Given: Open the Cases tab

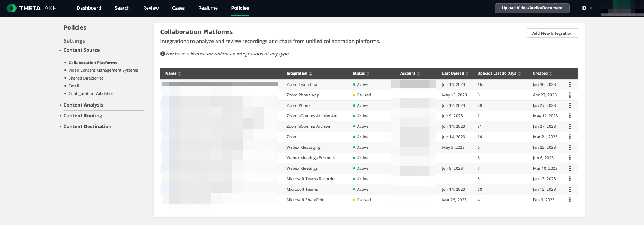Looking at the screenshot, I should [178, 8].
